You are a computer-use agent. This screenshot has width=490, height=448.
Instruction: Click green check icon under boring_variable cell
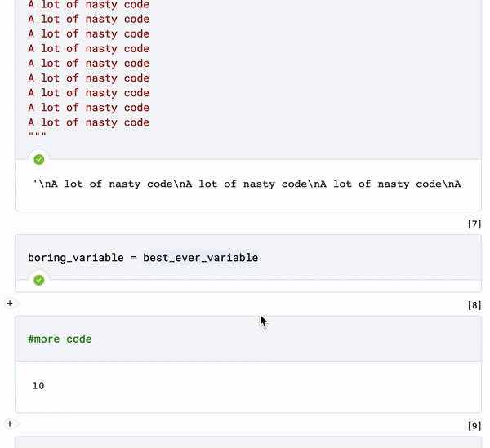point(38,280)
